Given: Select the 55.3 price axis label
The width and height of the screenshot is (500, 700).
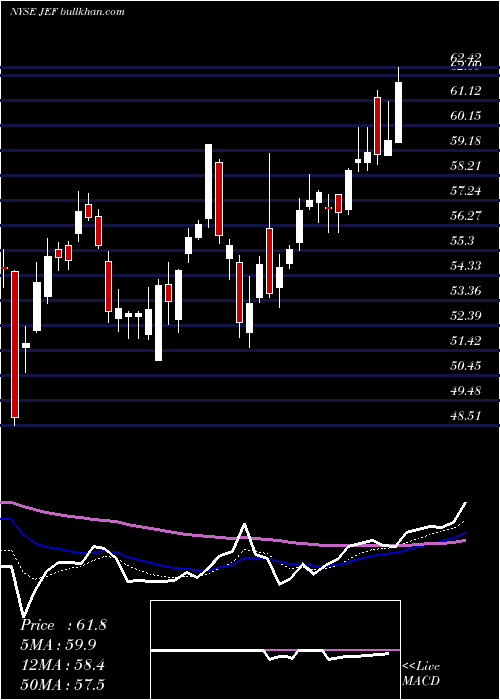Looking at the screenshot, I should [x=462, y=241].
